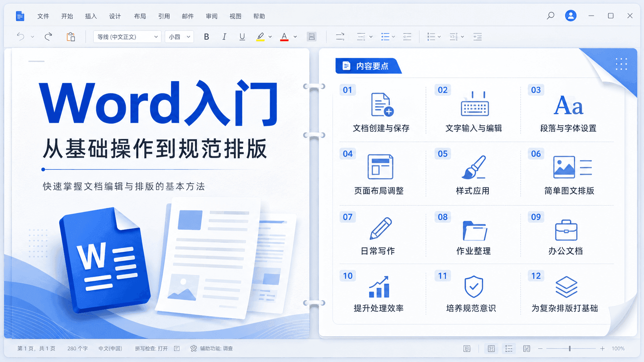Redo the last action
The height and width of the screenshot is (362, 644).
click(48, 37)
